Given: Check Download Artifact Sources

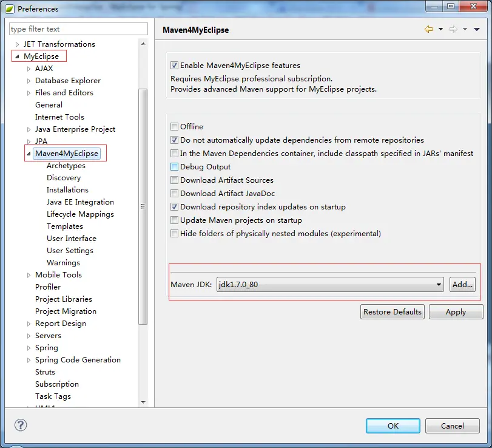Looking at the screenshot, I should (x=174, y=180).
